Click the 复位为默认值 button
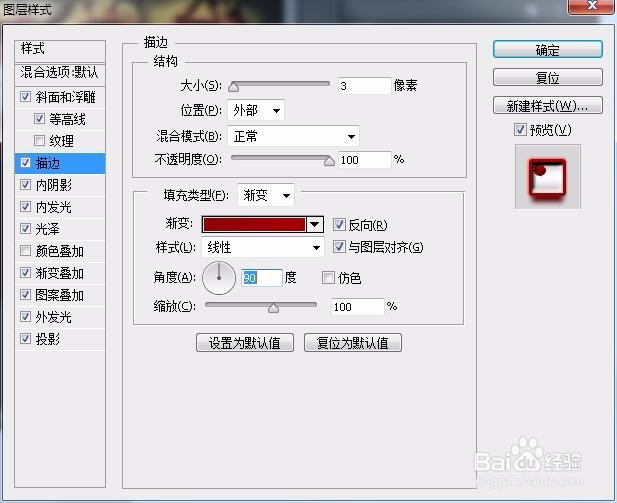This screenshot has height=503, width=617. point(353,342)
